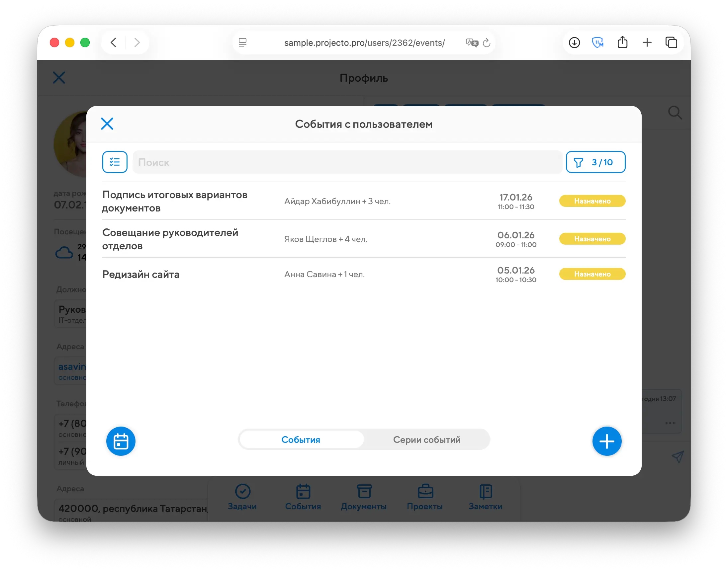728x571 pixels.
Task: Switch to the События segment
Action: point(301,439)
